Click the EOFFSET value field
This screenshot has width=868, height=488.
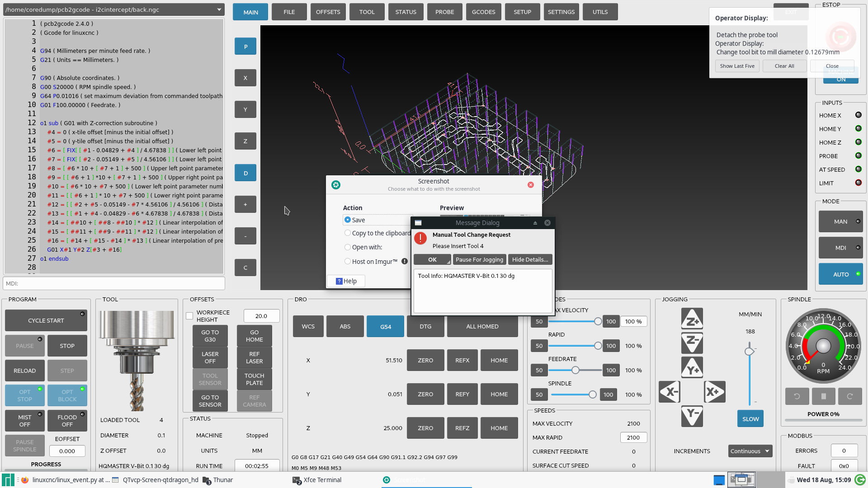coord(67,451)
